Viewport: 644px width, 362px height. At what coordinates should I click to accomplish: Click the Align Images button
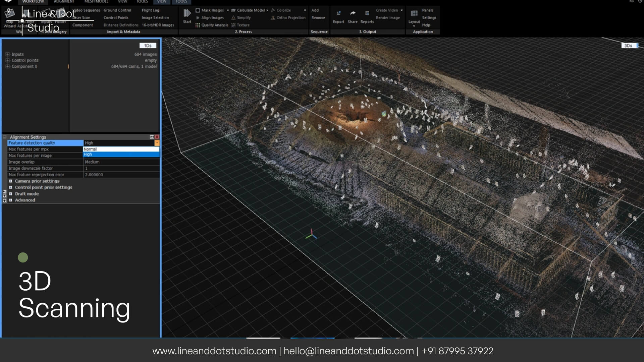click(x=212, y=18)
